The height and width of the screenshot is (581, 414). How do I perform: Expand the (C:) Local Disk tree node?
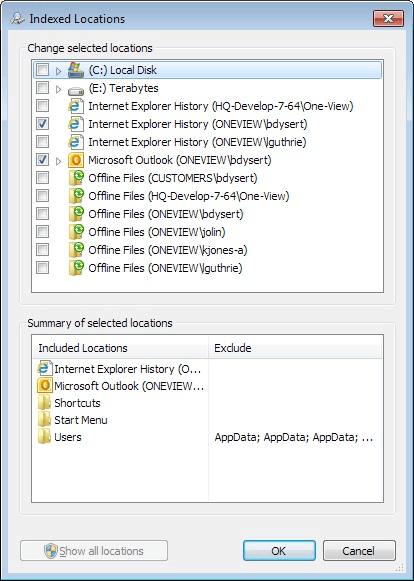(58, 71)
